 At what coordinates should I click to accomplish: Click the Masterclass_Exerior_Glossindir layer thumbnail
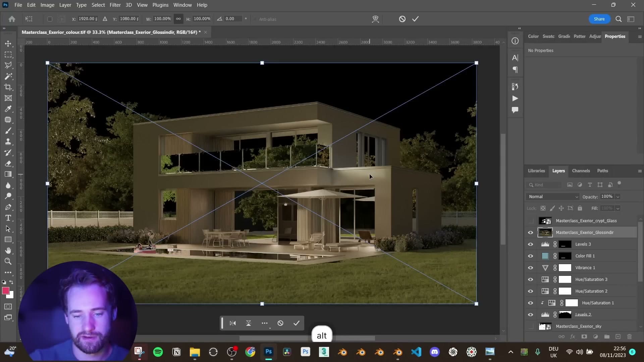click(545, 233)
